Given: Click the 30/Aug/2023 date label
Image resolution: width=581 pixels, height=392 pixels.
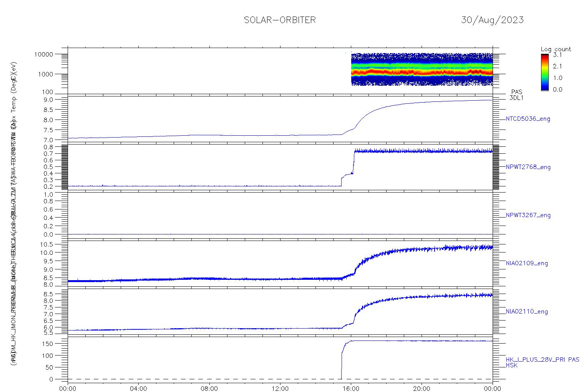Looking at the screenshot, I should (492, 20).
